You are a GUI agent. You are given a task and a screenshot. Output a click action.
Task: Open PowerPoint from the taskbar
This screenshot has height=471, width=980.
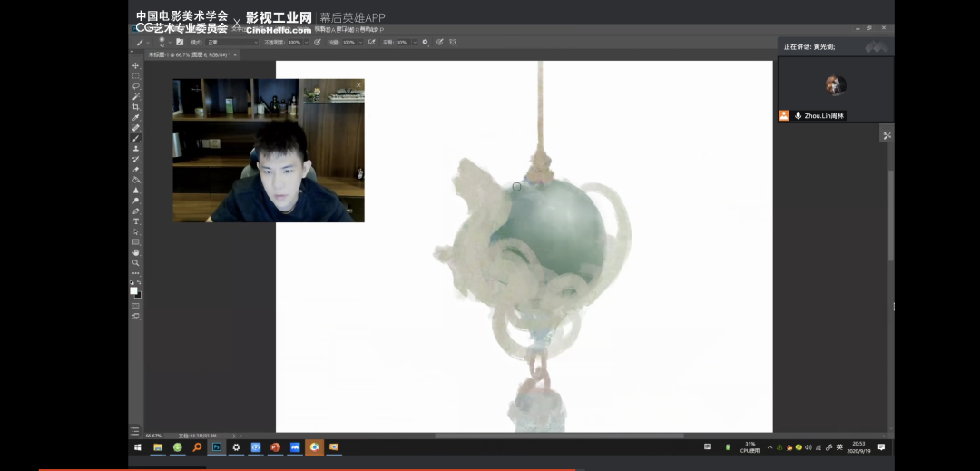click(275, 447)
